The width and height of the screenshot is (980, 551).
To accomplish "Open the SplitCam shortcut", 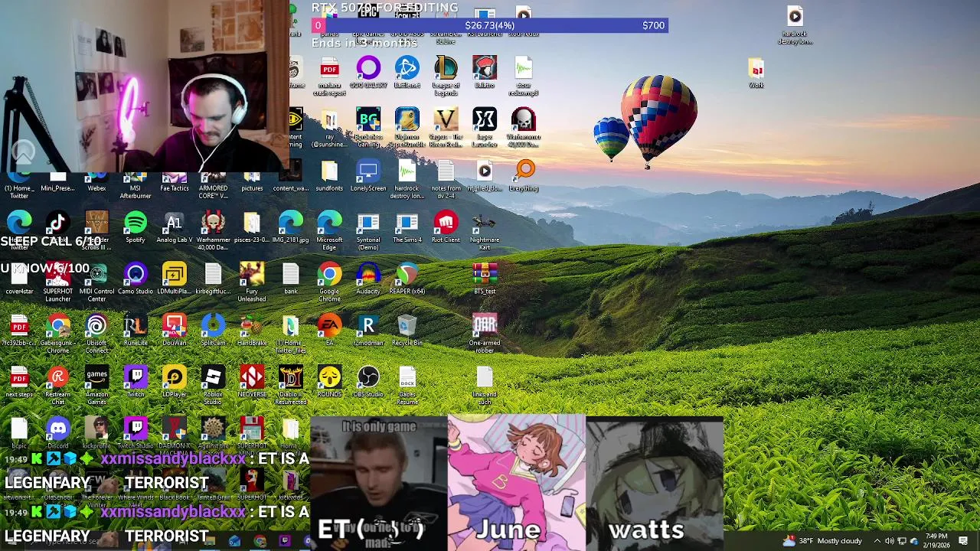I will click(x=213, y=331).
